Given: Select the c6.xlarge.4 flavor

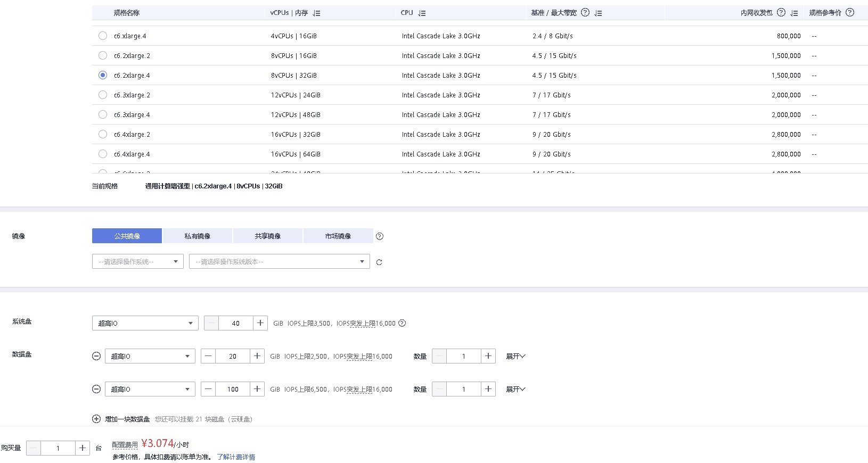Looking at the screenshot, I should (x=103, y=36).
